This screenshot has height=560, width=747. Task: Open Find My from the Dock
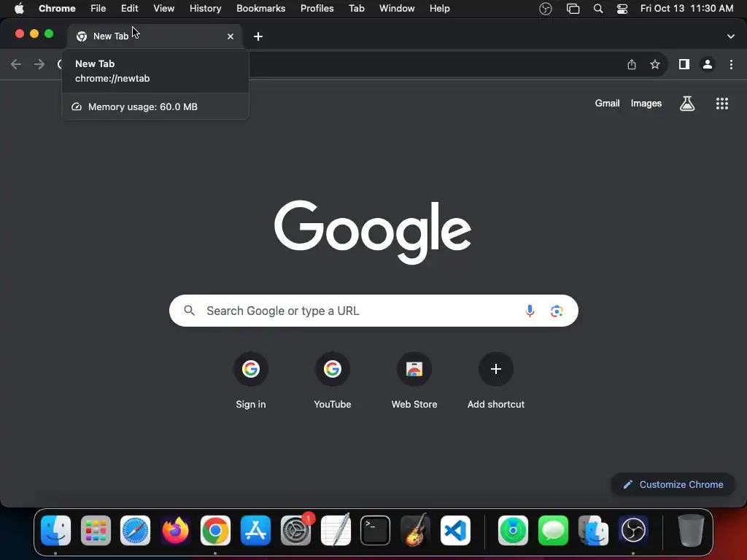[x=513, y=531]
